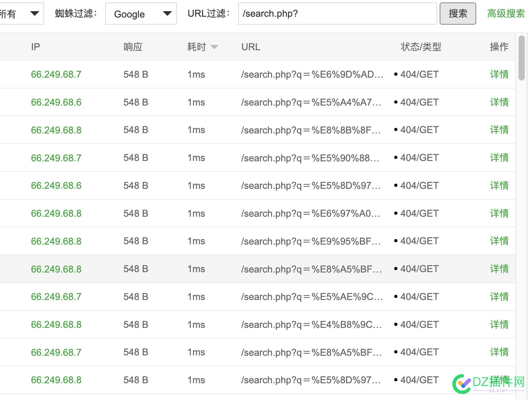Click URL /search.php?q=%E8%8B%8F…

(x=311, y=130)
